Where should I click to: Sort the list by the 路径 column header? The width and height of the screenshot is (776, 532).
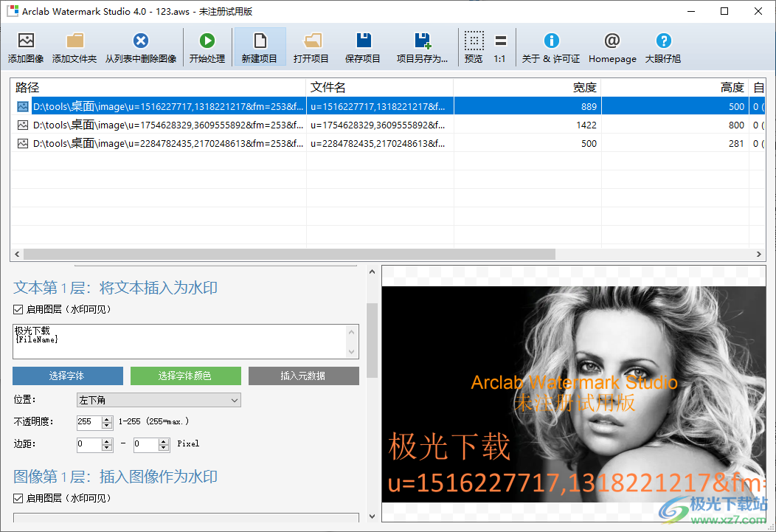(159, 88)
